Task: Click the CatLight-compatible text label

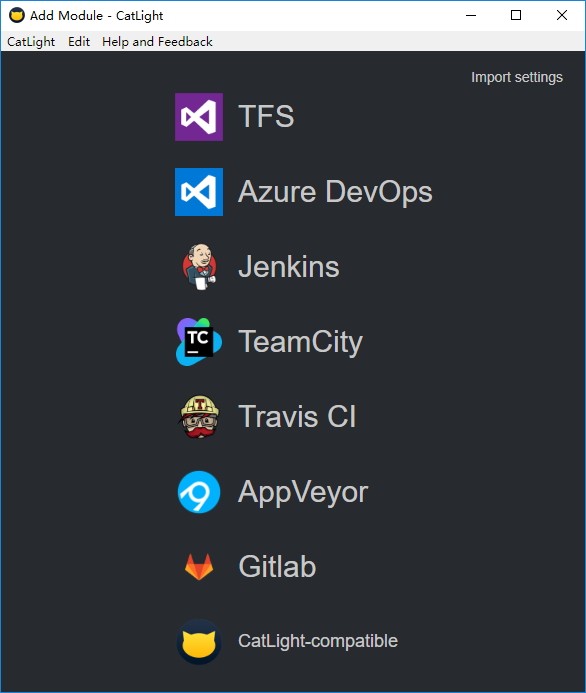Action: 318,641
